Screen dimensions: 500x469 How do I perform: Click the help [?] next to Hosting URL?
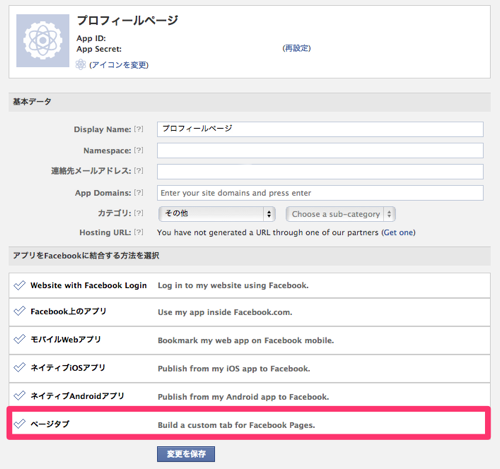(x=139, y=232)
